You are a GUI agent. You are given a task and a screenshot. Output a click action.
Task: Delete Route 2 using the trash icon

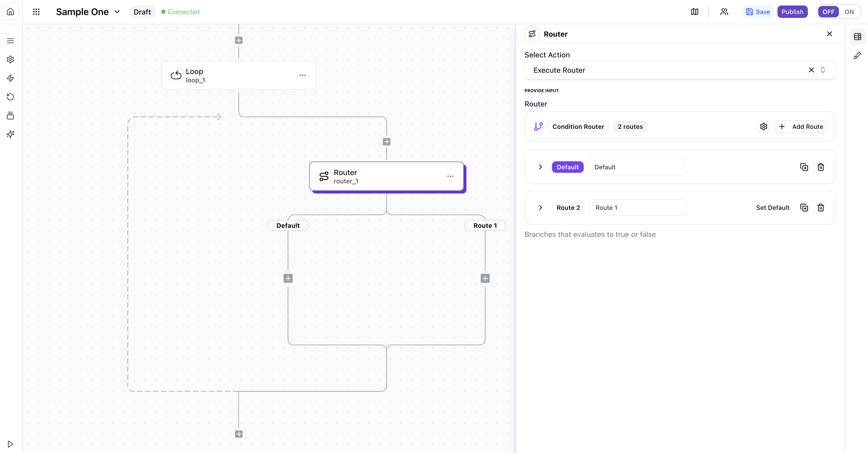coord(821,208)
